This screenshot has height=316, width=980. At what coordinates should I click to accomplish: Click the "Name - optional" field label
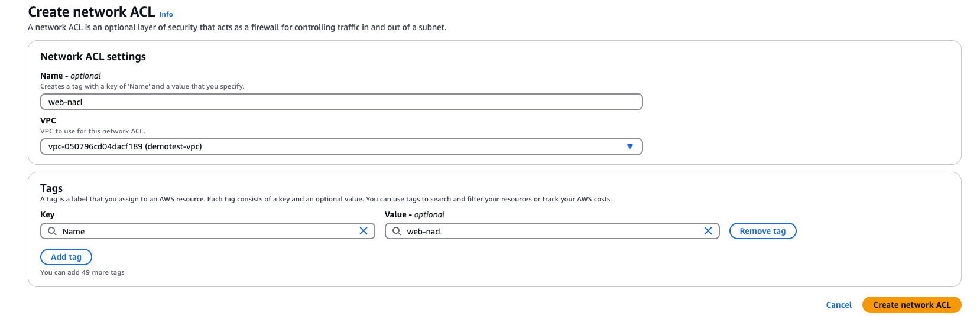[70, 76]
